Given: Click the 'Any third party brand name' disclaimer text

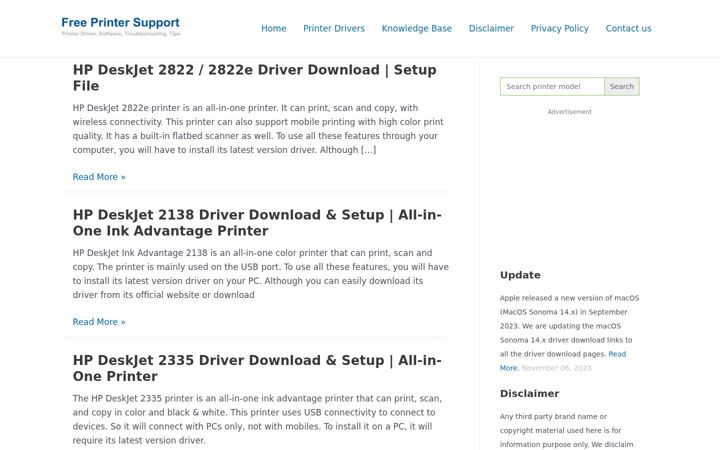Looking at the screenshot, I should [x=567, y=430].
